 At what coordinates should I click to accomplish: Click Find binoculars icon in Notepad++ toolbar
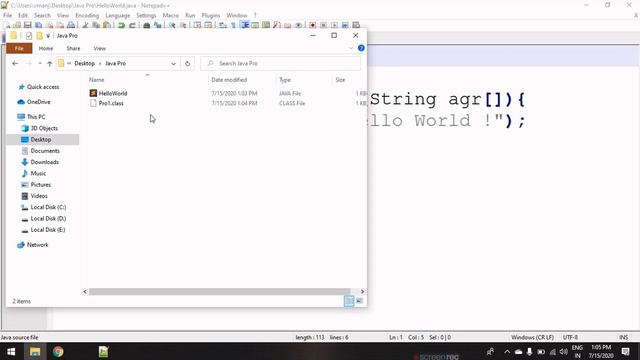click(x=147, y=25)
